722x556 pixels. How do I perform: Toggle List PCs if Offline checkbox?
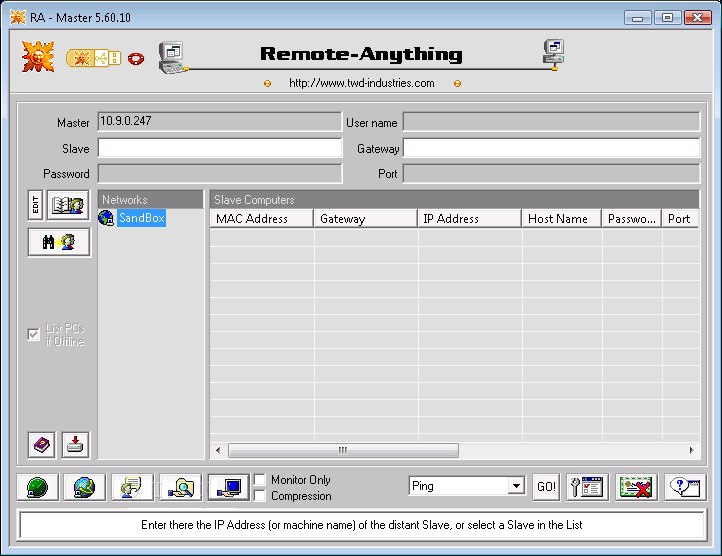pos(34,334)
